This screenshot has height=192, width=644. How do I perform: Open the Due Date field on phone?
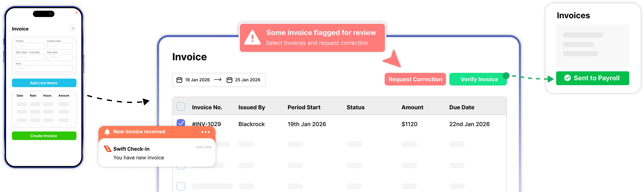tap(60, 57)
